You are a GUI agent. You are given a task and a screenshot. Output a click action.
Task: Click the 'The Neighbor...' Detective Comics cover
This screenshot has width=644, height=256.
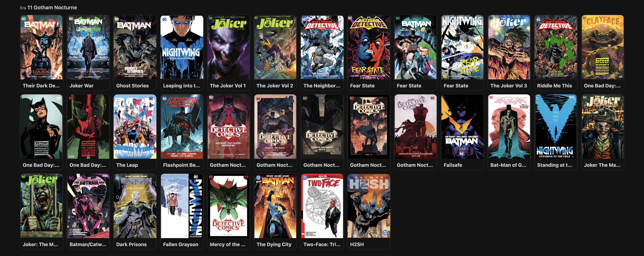pos(322,47)
